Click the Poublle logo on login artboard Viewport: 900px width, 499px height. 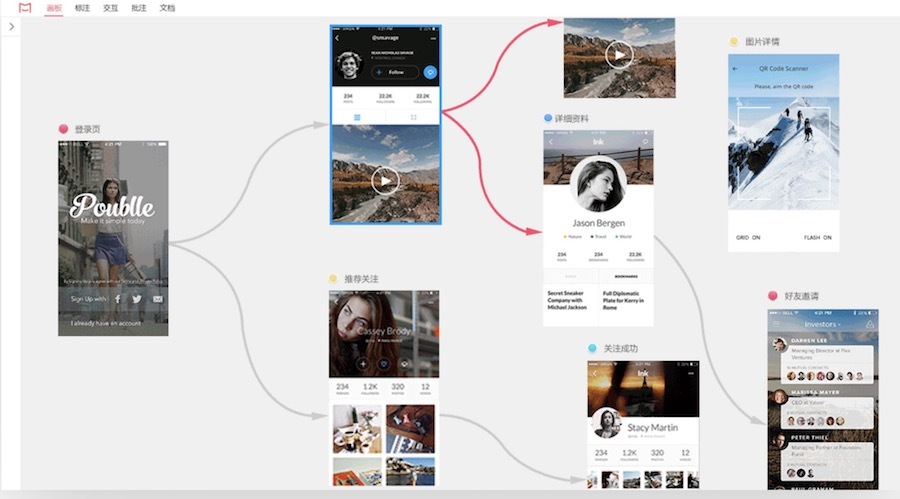[112, 207]
